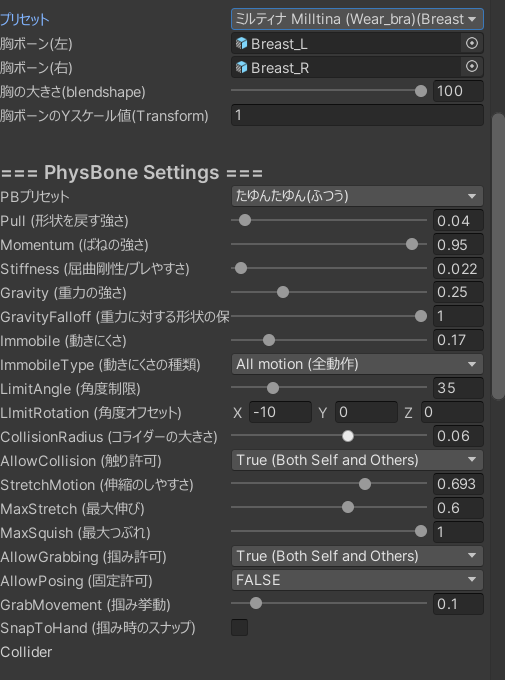Adjust the GrabMovement slider
505x680 pixels.
coord(329,604)
